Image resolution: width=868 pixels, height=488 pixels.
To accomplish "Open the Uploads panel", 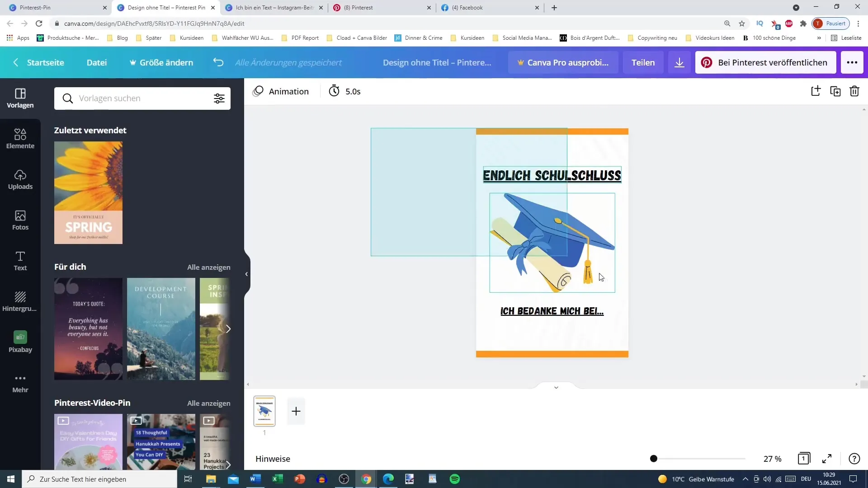I will pos(20,179).
